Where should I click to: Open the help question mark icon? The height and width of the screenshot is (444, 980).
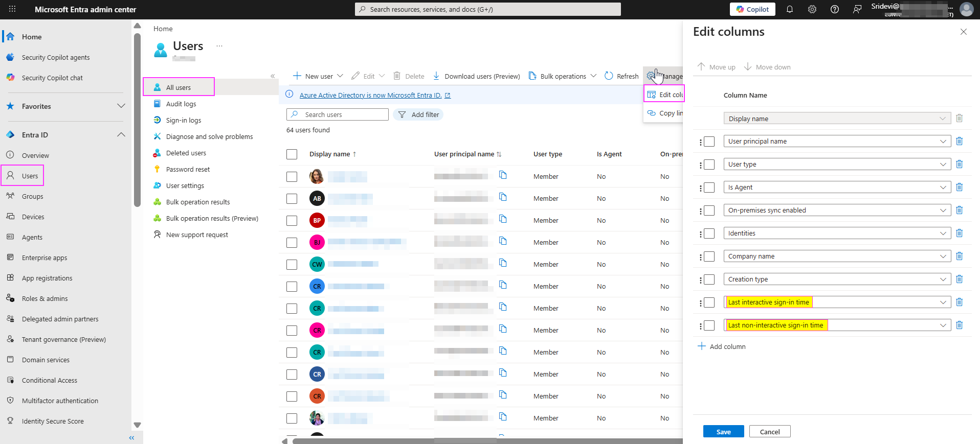click(835, 9)
